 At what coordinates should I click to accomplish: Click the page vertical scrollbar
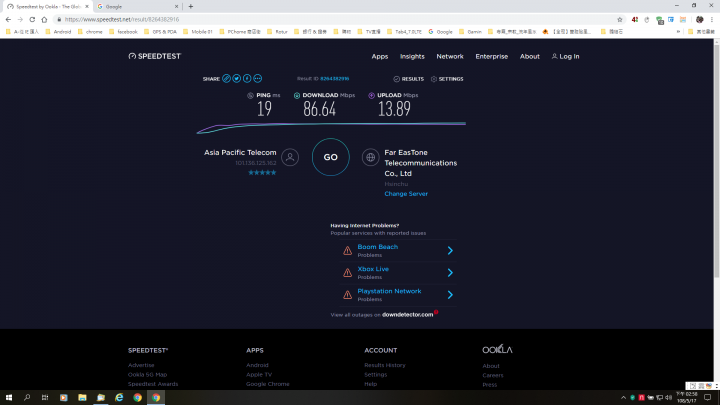pos(716,161)
